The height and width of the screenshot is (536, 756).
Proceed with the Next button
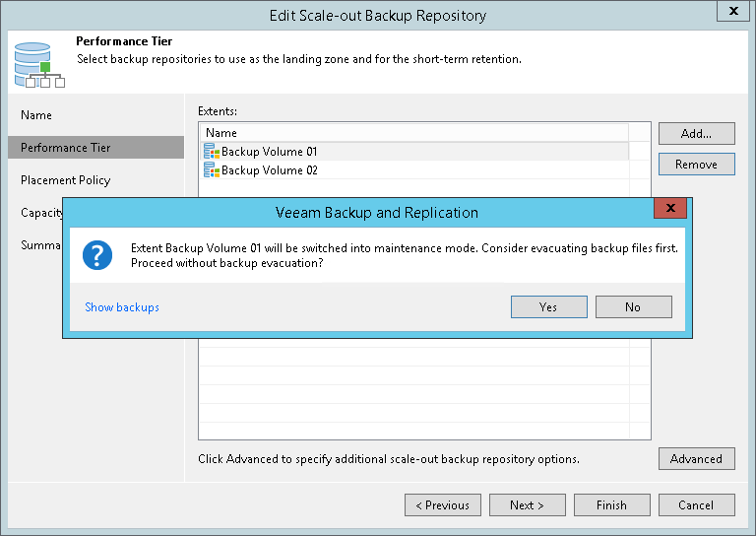tap(527, 505)
